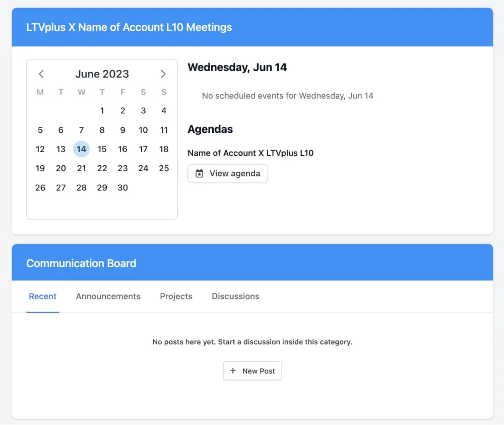Click calendar icon on View agenda
This screenshot has width=504, height=425.
click(199, 173)
